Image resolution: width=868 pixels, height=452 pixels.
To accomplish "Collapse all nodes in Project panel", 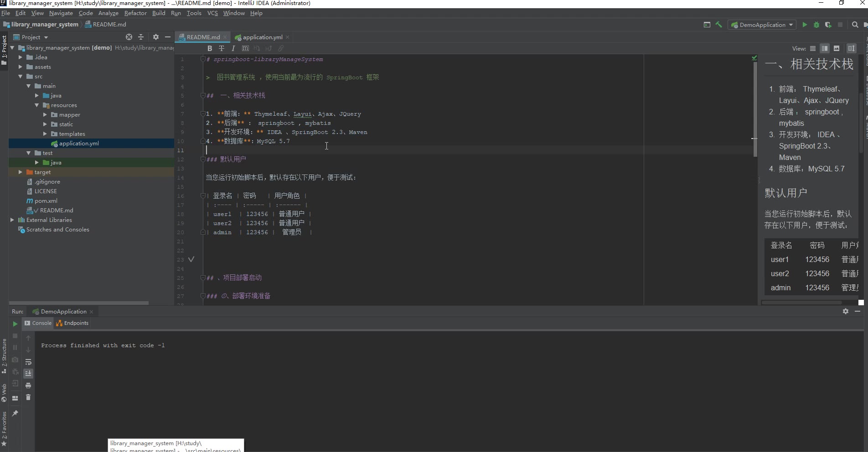I will tap(141, 37).
